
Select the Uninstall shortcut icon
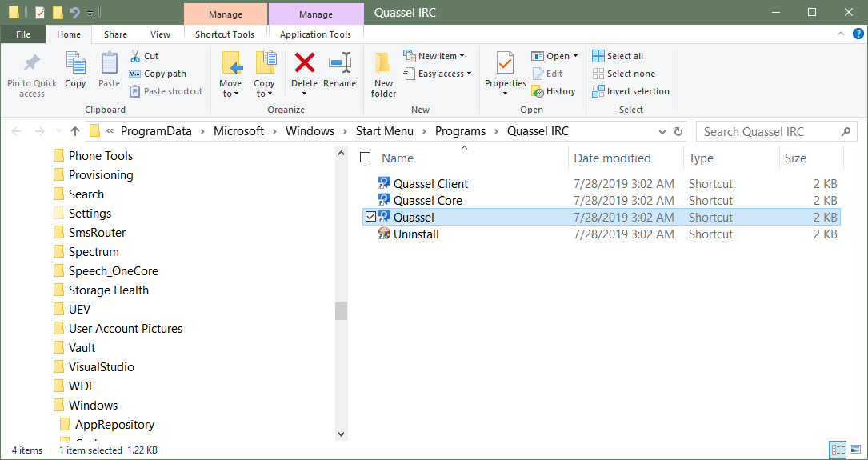pos(384,234)
